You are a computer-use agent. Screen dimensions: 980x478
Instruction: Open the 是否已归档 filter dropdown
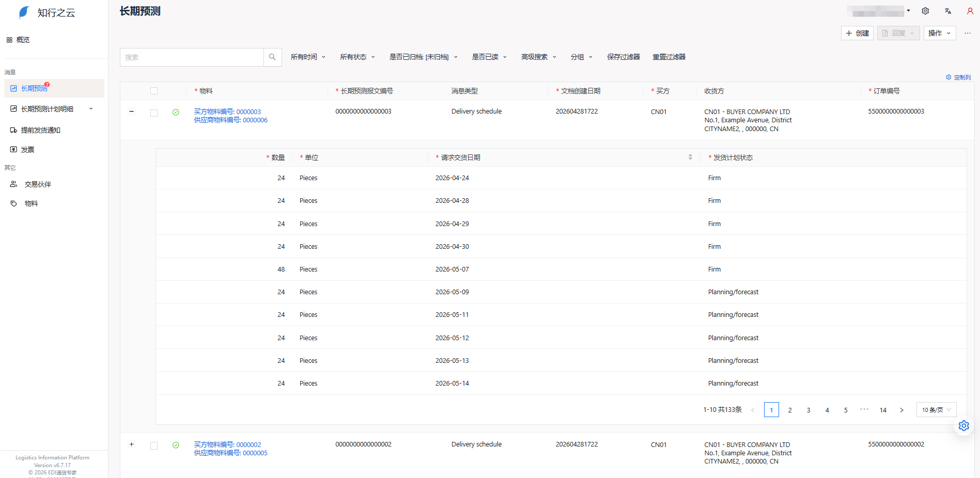(x=424, y=57)
